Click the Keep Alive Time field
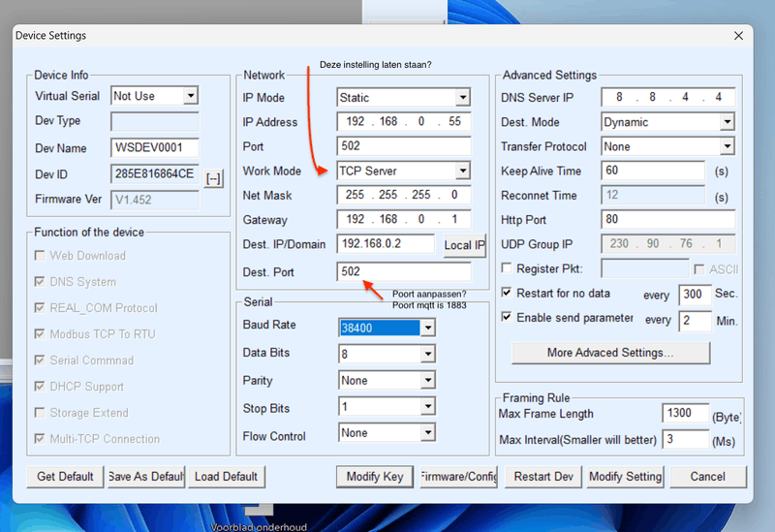The height and width of the screenshot is (532, 775). 653,171
